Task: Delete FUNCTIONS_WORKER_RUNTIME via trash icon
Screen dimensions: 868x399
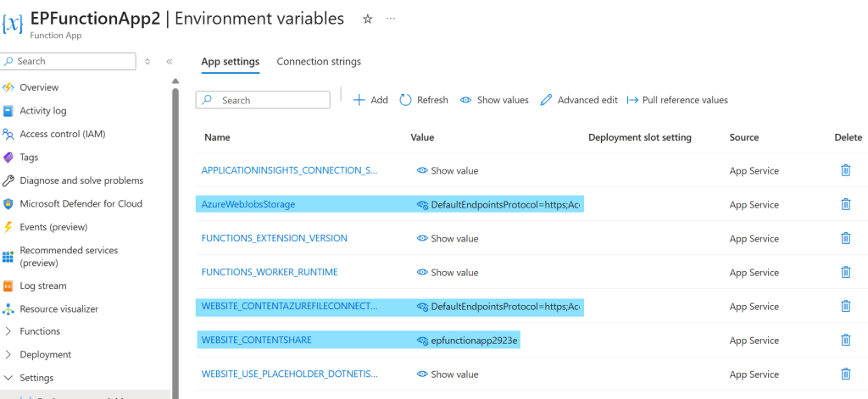Action: (x=845, y=272)
